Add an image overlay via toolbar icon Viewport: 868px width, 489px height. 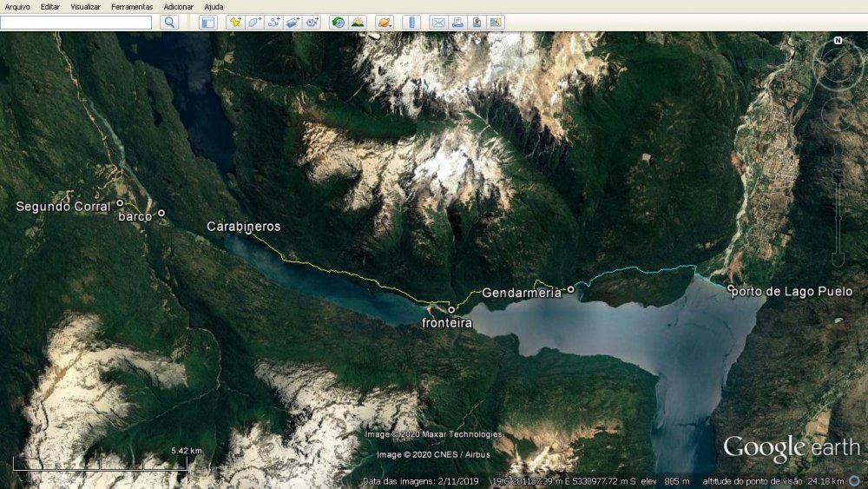tap(293, 23)
